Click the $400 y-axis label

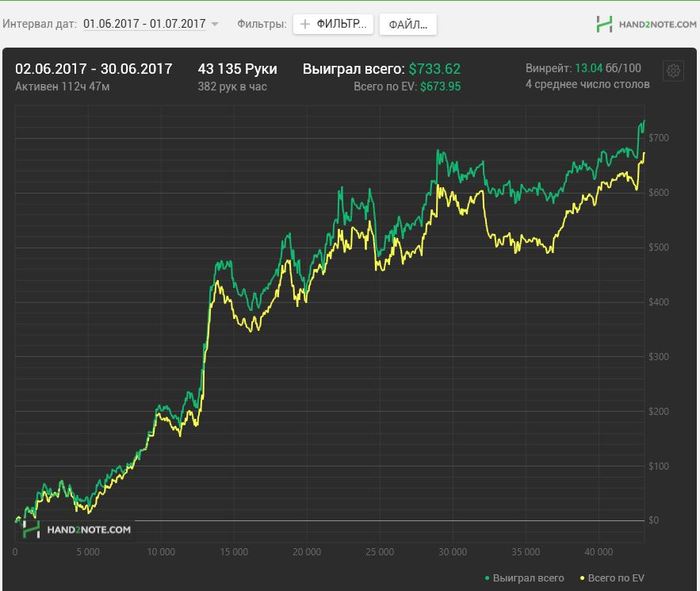(x=659, y=302)
